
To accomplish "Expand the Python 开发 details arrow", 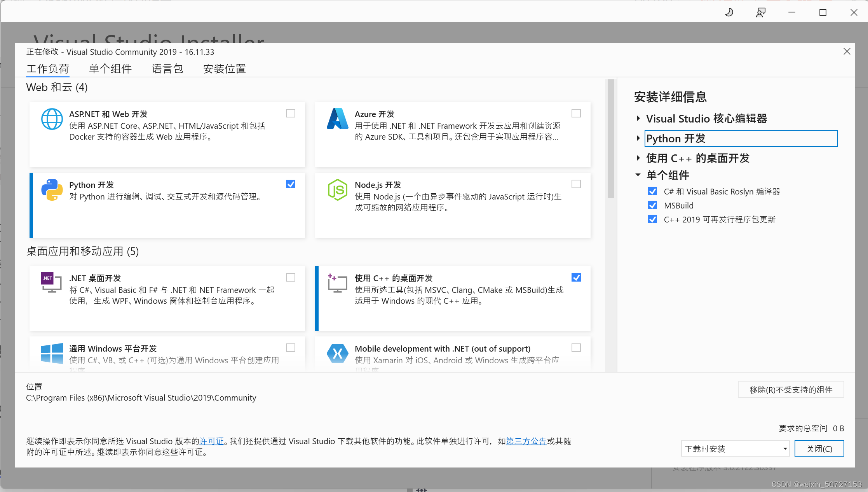I will click(638, 138).
